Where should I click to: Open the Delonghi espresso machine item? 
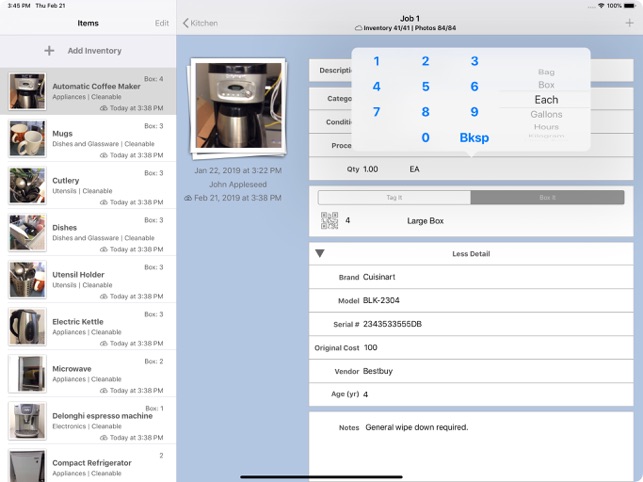coord(88,421)
